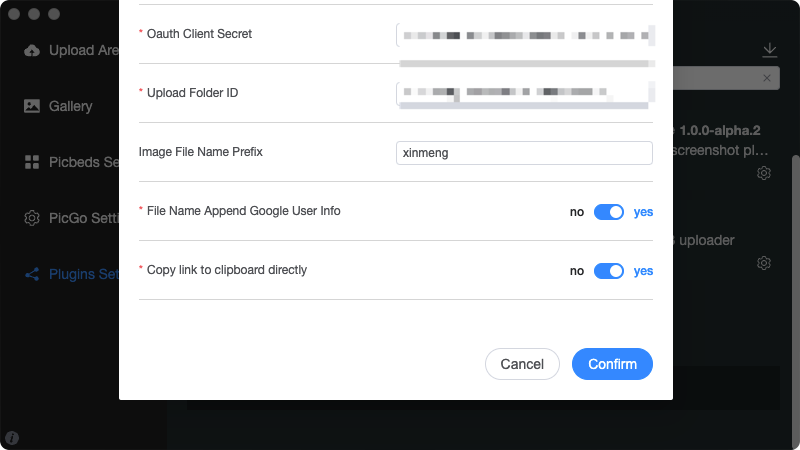The width and height of the screenshot is (800, 450).
Task: Click the Oauth Client Secret input field
Action: point(524,35)
